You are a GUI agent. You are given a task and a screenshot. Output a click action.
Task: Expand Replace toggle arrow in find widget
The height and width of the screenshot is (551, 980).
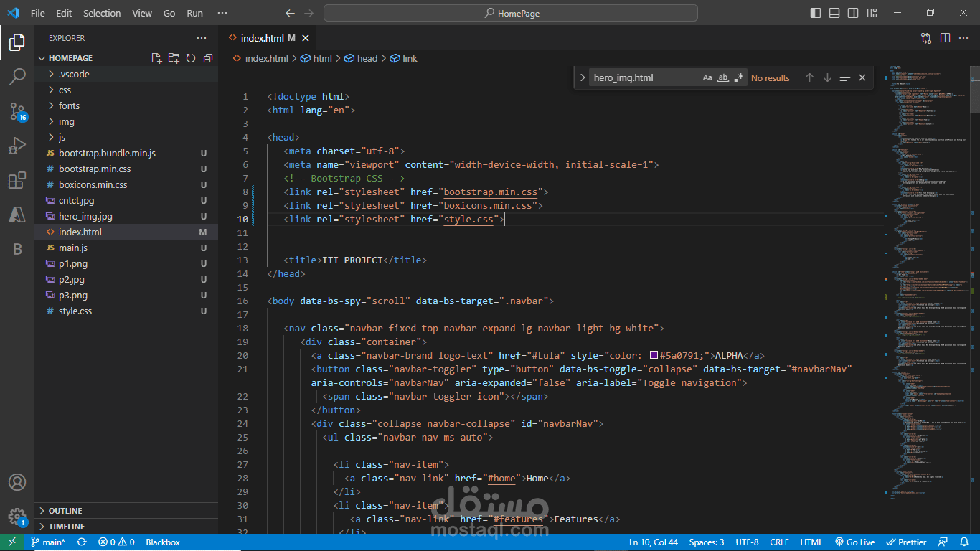tap(583, 77)
